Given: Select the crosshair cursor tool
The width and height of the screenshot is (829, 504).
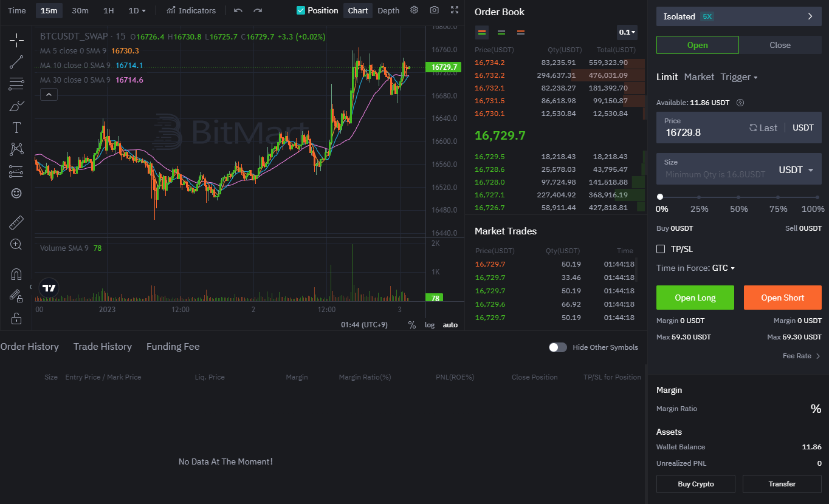Looking at the screenshot, I should [x=16, y=41].
